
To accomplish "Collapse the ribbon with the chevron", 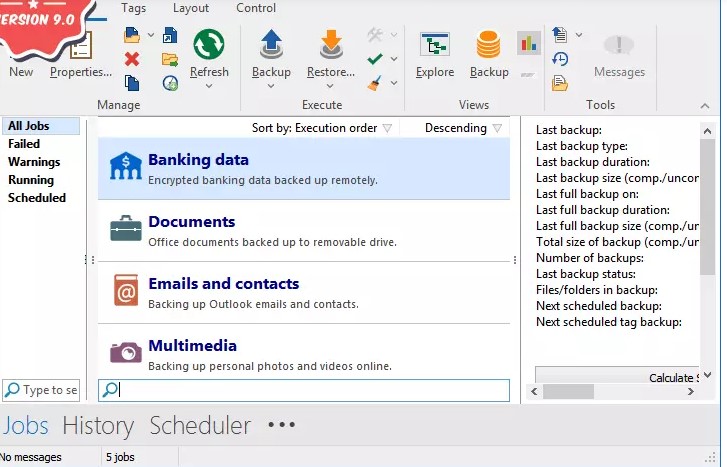I will tap(705, 106).
